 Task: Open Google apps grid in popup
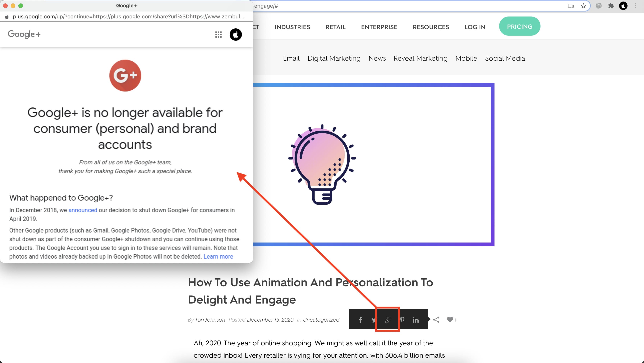click(219, 35)
